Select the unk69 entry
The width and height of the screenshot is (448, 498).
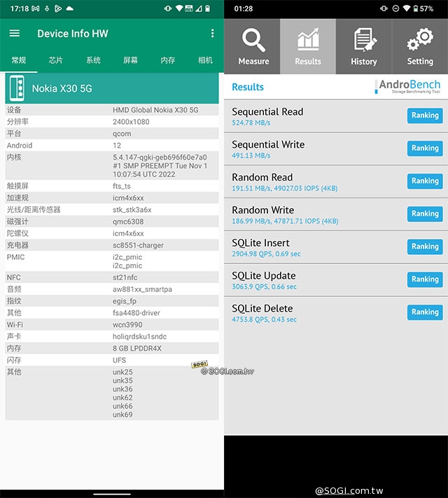[122, 415]
